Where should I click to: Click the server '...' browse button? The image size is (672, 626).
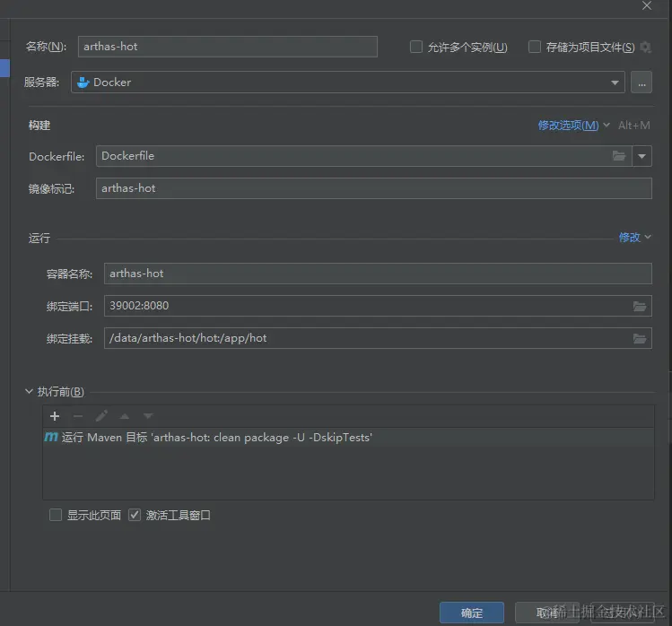641,83
